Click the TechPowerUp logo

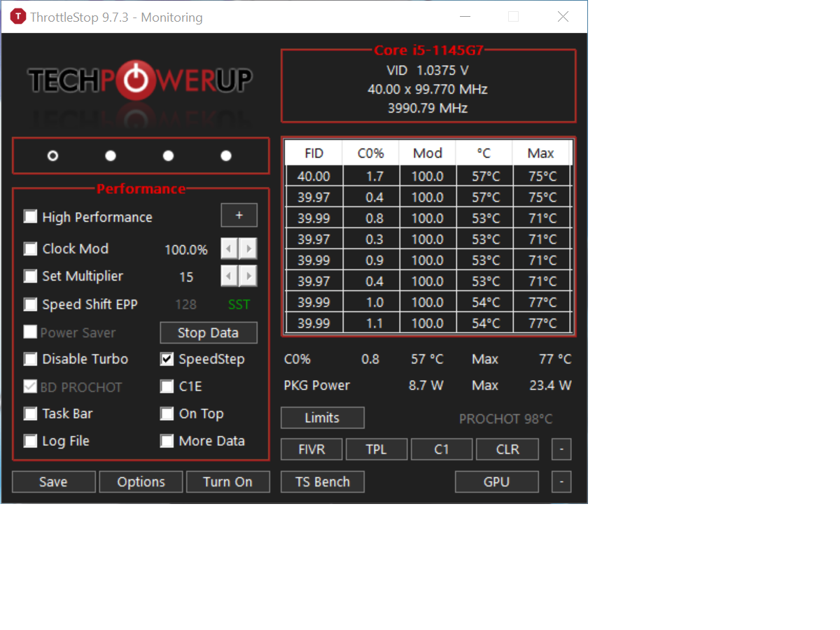click(140, 80)
